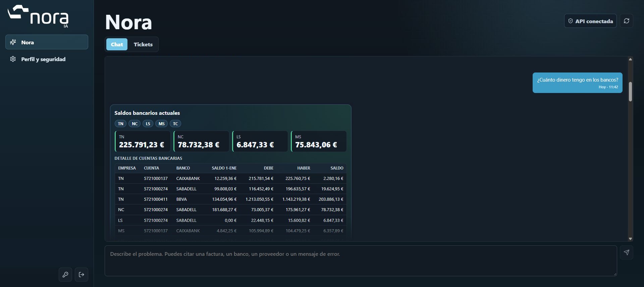Click the MS balance card 75.843,06 €

(x=319, y=141)
